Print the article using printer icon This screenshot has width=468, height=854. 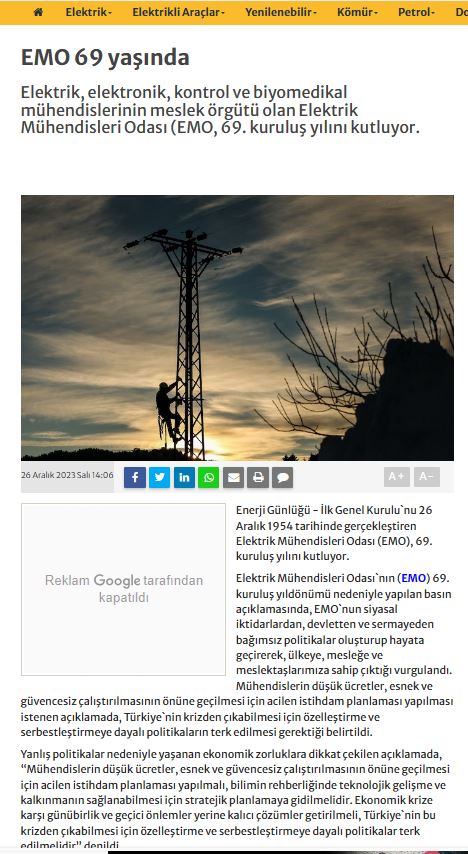click(258, 478)
